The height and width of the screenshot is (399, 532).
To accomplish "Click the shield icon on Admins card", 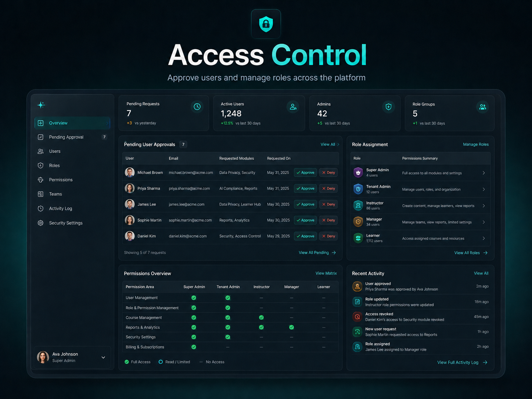I will [x=388, y=107].
